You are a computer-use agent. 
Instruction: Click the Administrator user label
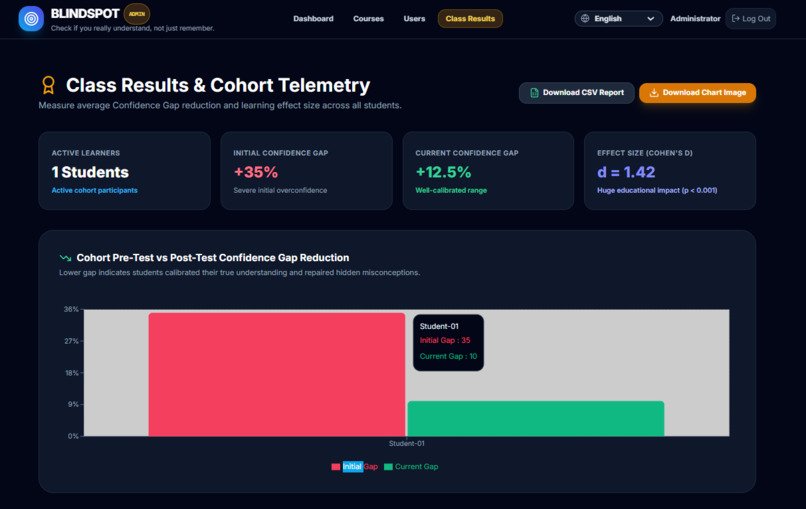coord(695,19)
